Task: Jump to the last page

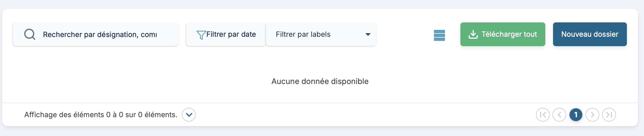Action: click(x=609, y=115)
